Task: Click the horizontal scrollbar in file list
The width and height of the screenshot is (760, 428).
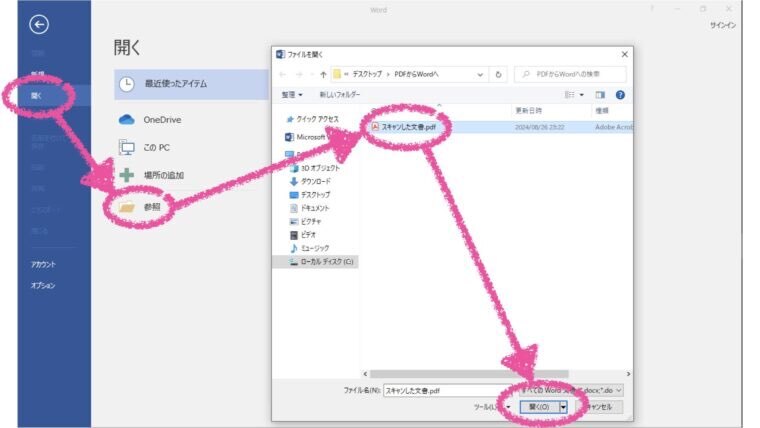Action: click(x=469, y=374)
